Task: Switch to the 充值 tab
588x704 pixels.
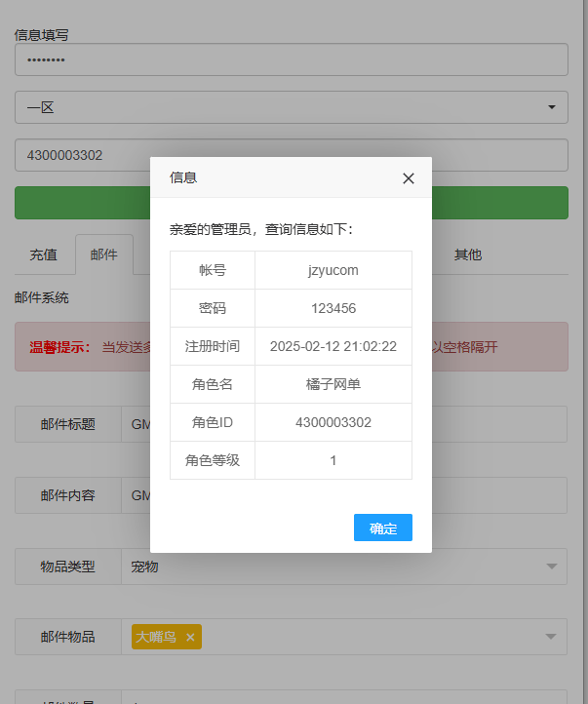Action: [x=43, y=255]
